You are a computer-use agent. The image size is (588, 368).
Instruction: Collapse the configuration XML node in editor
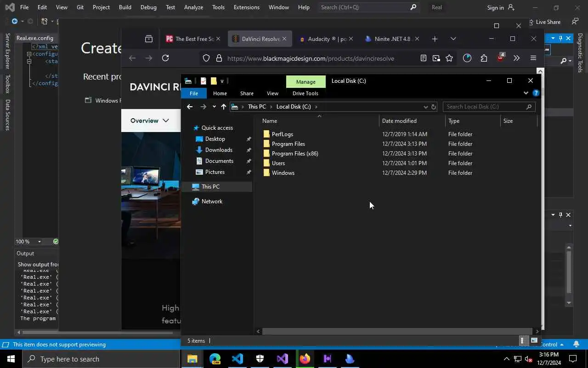(29, 54)
